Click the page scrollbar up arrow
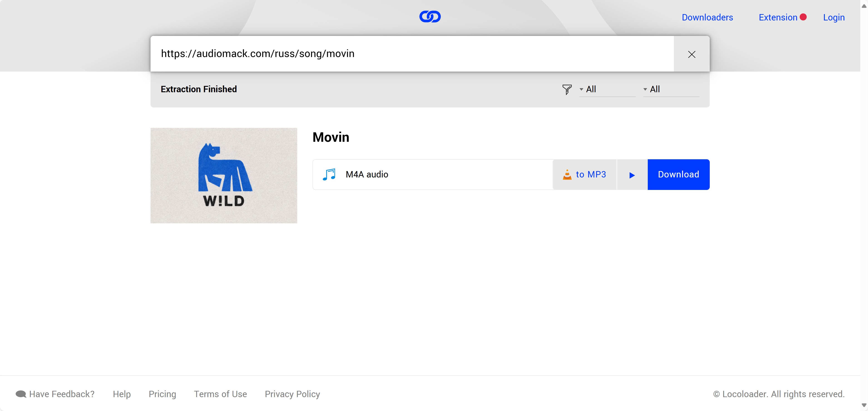 pos(864,6)
